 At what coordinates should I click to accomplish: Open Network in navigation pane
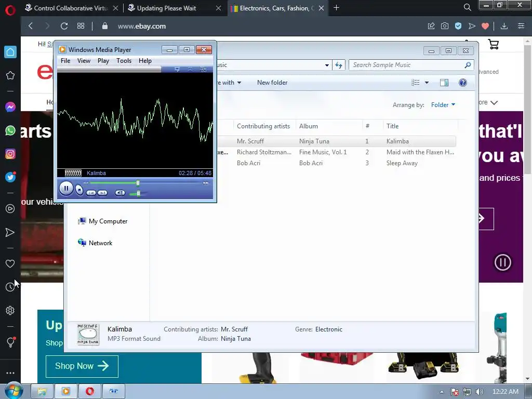(95, 243)
